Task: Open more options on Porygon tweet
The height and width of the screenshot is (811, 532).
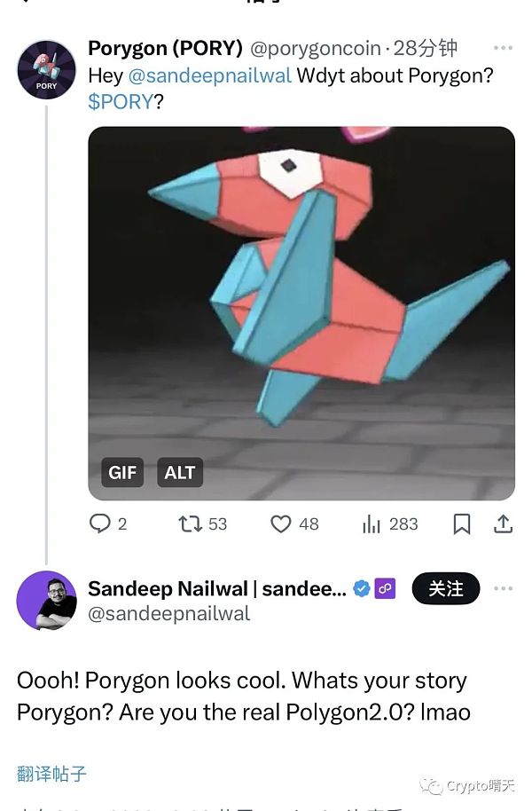Action: coord(503,48)
